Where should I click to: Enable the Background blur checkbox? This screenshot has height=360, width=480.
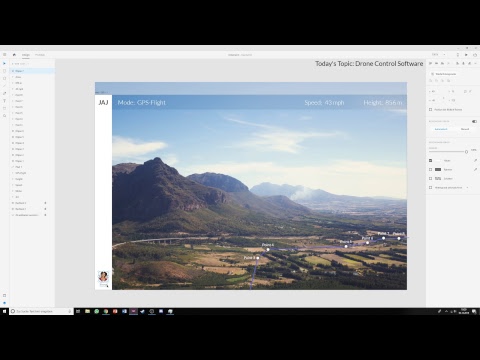[430, 187]
